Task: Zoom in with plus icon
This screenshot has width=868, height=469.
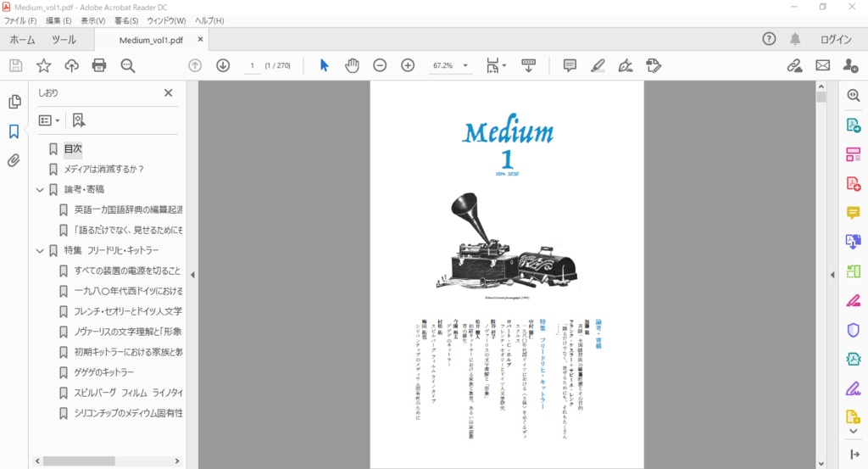Action: click(x=408, y=65)
